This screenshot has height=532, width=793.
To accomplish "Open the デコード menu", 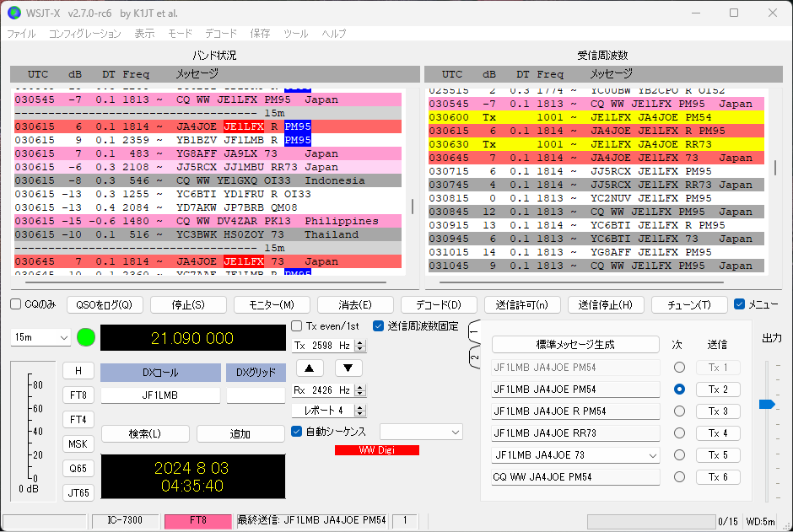I will [221, 34].
